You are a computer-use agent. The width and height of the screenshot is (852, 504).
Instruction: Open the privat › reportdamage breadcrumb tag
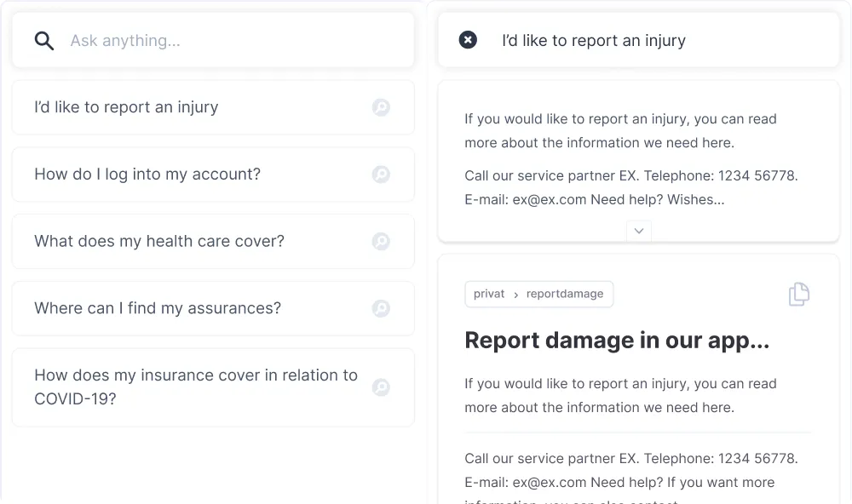[538, 294]
